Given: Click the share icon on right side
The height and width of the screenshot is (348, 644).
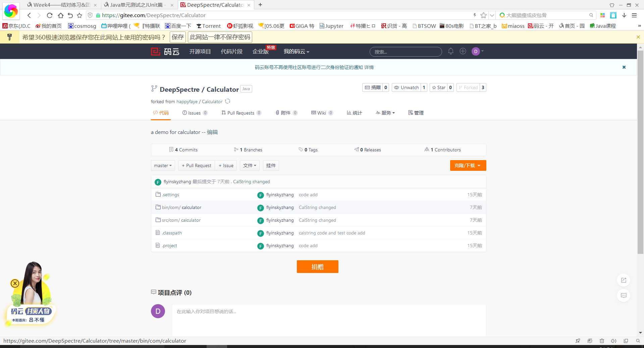Looking at the screenshot, I should point(624,280).
